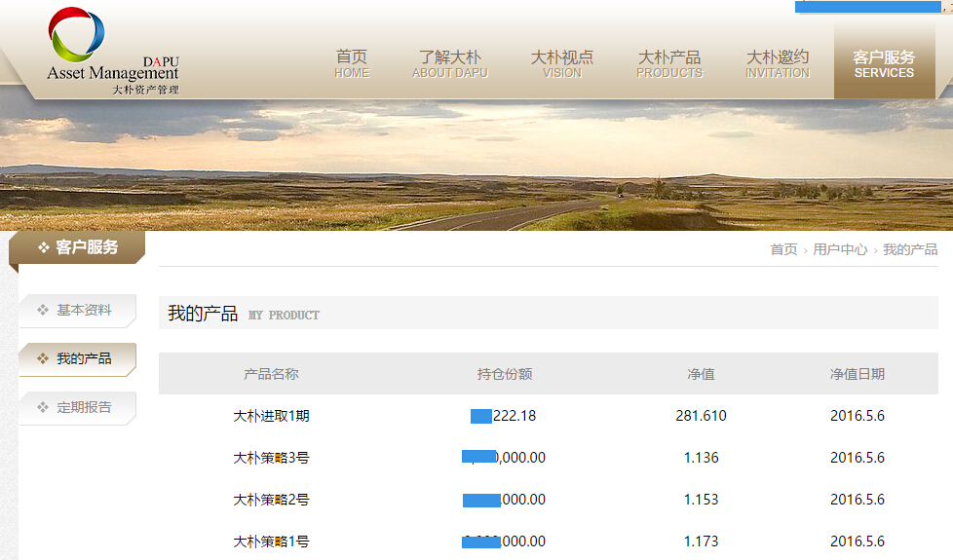The image size is (953, 560).
Task: Click the prairie road banner image
Action: click(476, 166)
